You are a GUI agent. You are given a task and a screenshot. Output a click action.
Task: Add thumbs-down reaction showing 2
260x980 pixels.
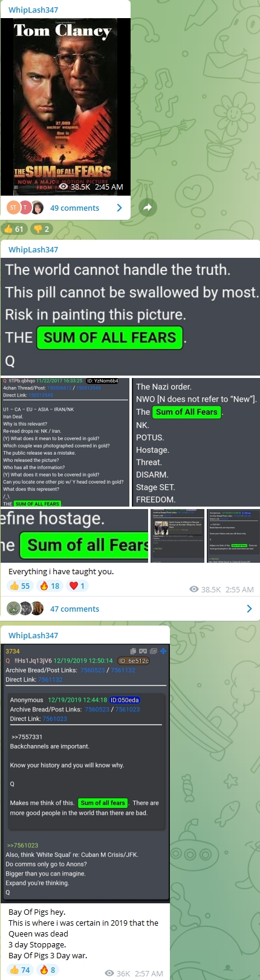[x=41, y=229]
